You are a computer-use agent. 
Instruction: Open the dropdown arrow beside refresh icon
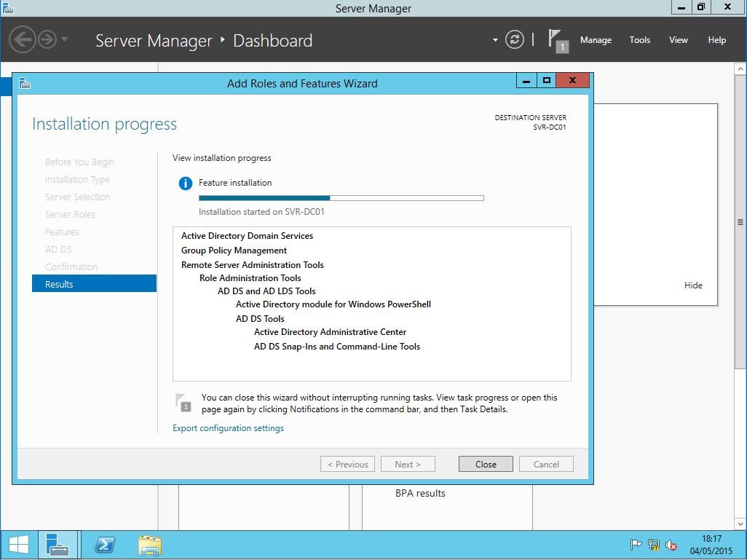click(x=495, y=40)
